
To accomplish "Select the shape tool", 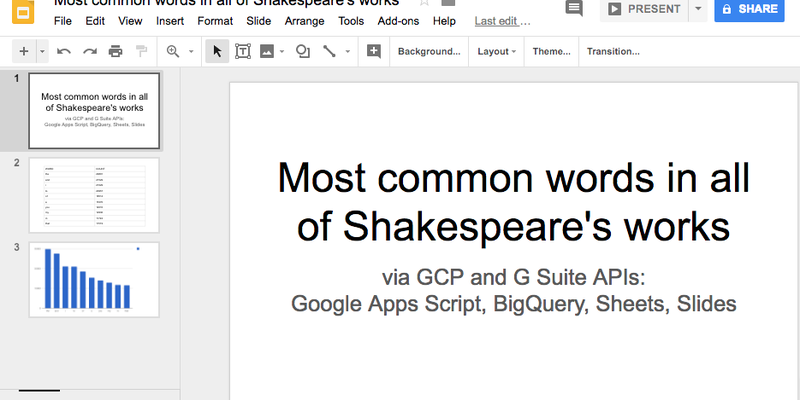I will pyautogui.click(x=303, y=51).
